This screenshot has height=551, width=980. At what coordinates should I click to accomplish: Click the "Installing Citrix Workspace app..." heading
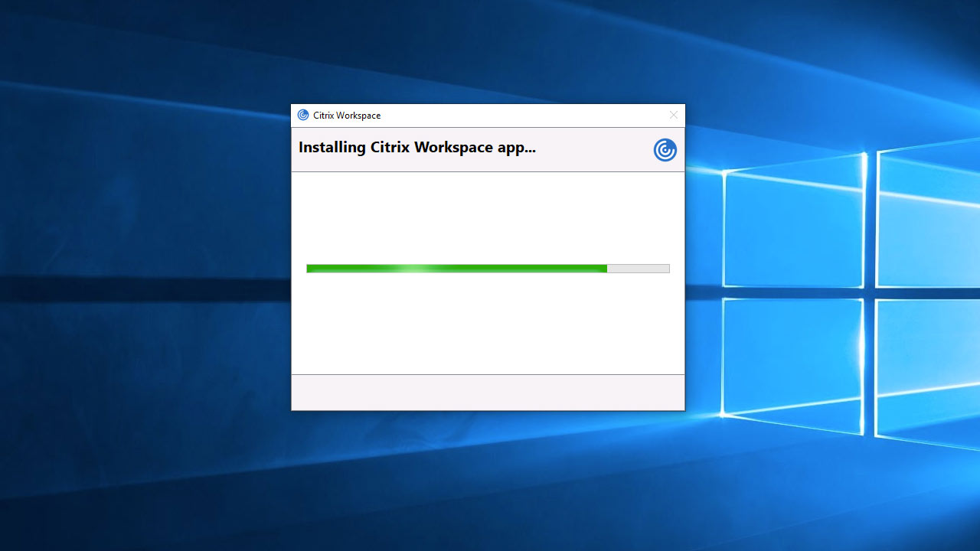coord(416,148)
